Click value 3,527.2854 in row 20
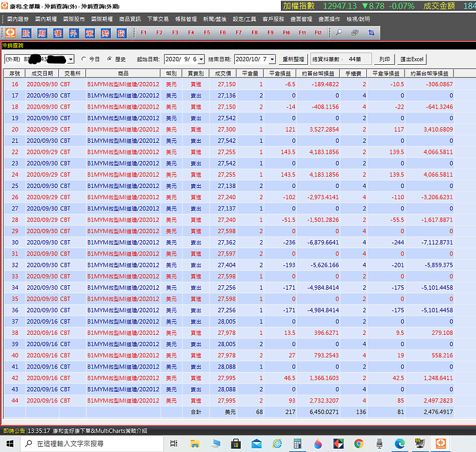This screenshot has height=452, width=476. point(324,130)
